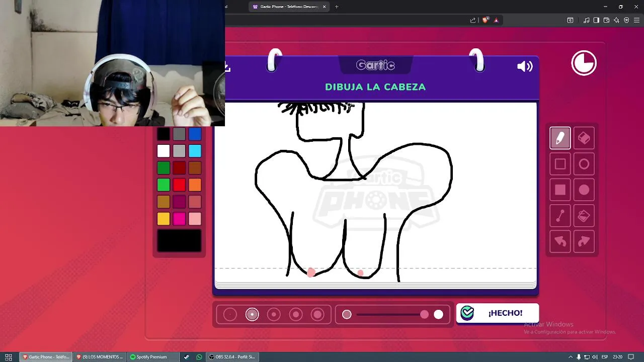Viewport: 644px width, 362px height.
Task: Show hidden system tray icons
Action: [x=571, y=357]
